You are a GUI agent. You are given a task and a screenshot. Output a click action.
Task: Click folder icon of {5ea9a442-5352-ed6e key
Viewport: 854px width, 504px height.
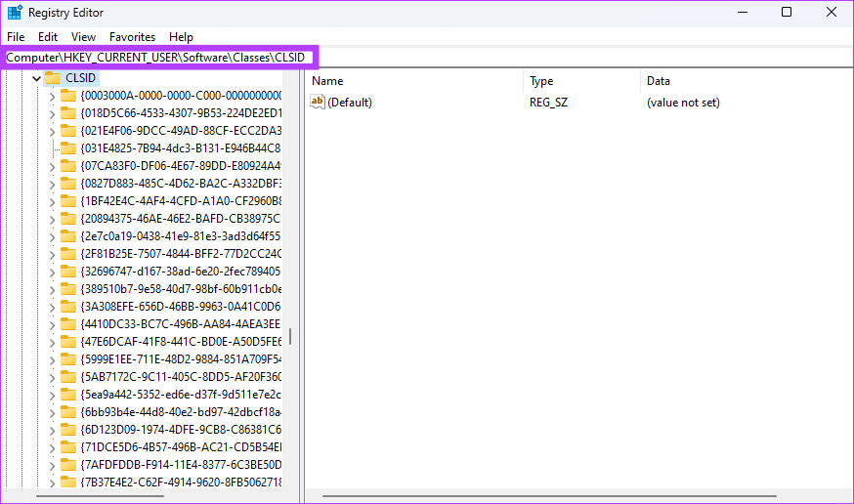pyautogui.click(x=68, y=394)
